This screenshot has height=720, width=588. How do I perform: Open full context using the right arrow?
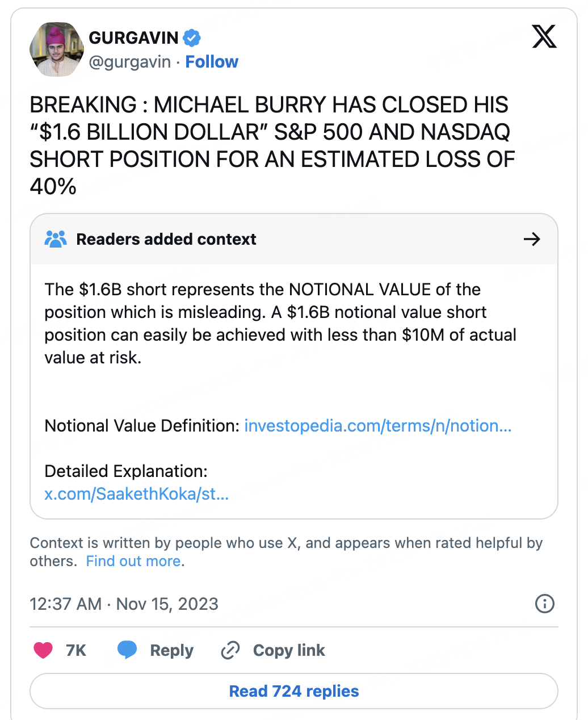click(532, 239)
